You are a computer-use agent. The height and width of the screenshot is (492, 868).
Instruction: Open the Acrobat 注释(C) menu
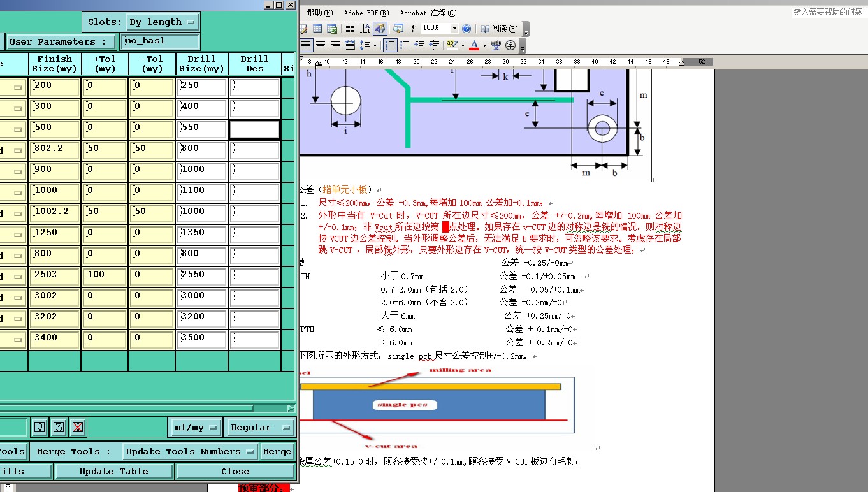(x=428, y=12)
